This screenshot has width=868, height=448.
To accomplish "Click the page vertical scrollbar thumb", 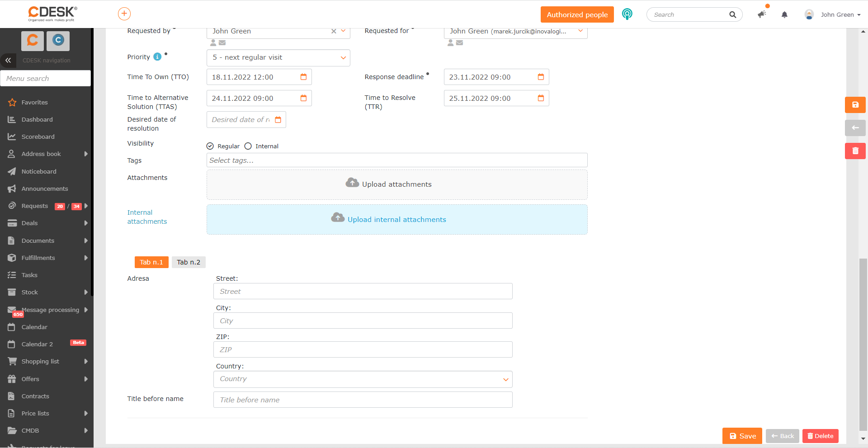I will point(863,344).
